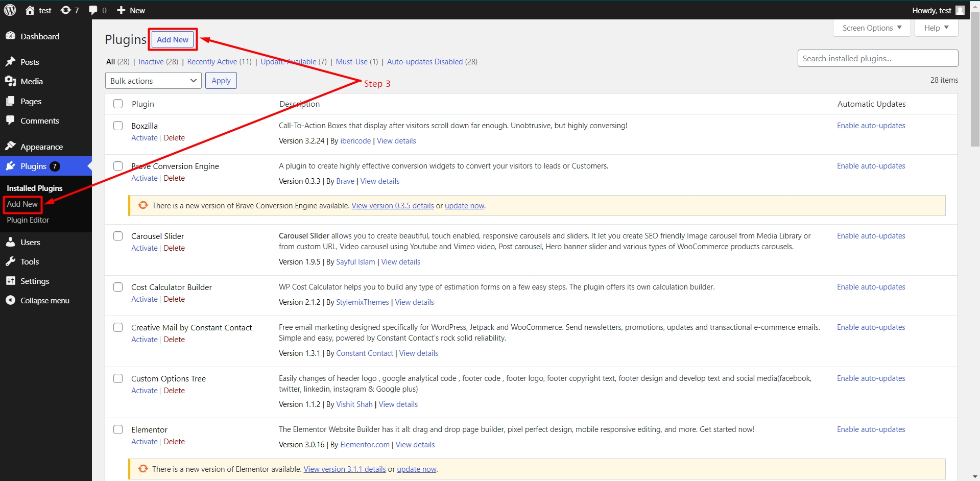Open the Users sidebar icon
The height and width of the screenshot is (481, 980).
(x=10, y=242)
